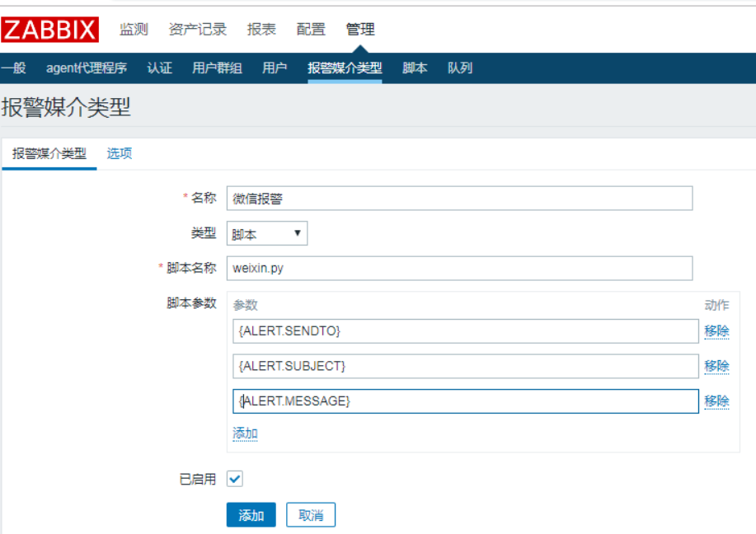Go to 报警媒介类型 submenu item
756x534 pixels.
click(x=345, y=68)
